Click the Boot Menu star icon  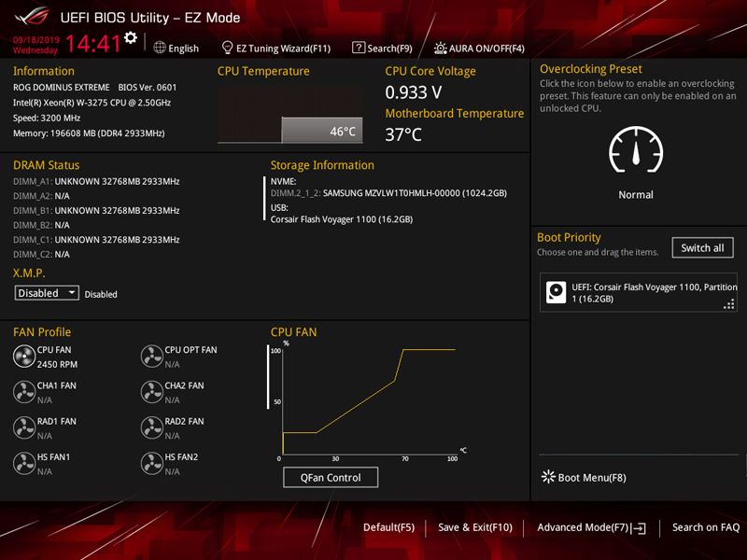click(548, 477)
